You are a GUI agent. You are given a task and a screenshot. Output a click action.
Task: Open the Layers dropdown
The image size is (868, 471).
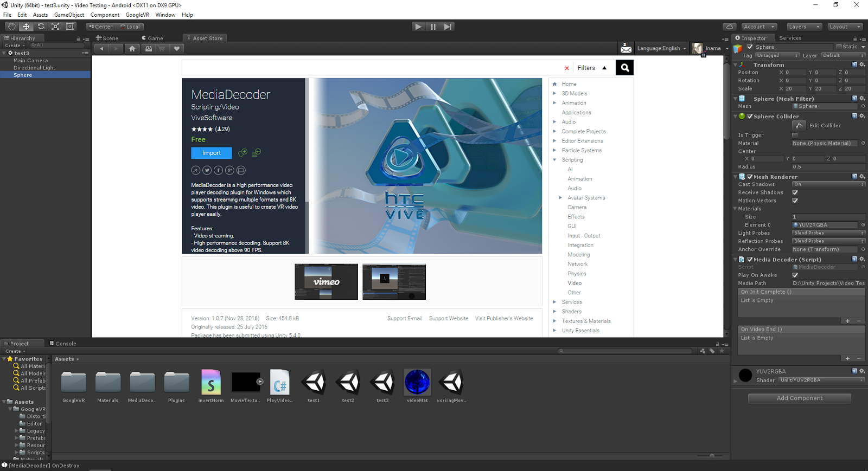tap(804, 27)
